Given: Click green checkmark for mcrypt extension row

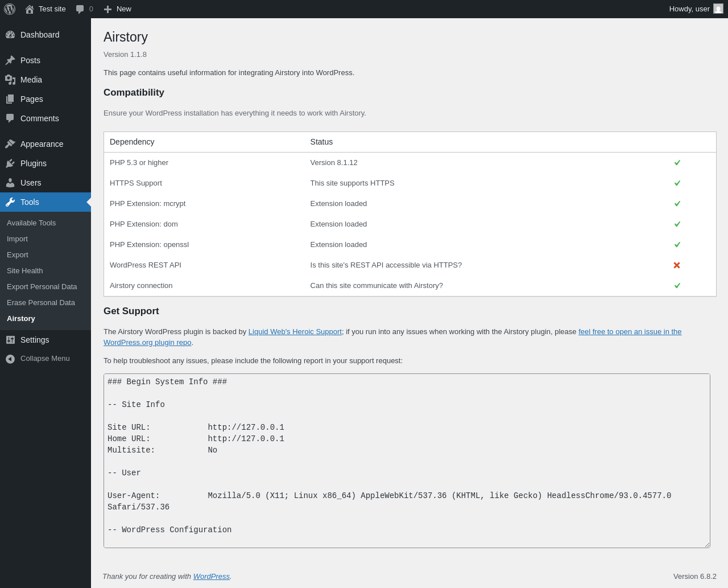Looking at the screenshot, I should pyautogui.click(x=677, y=204).
